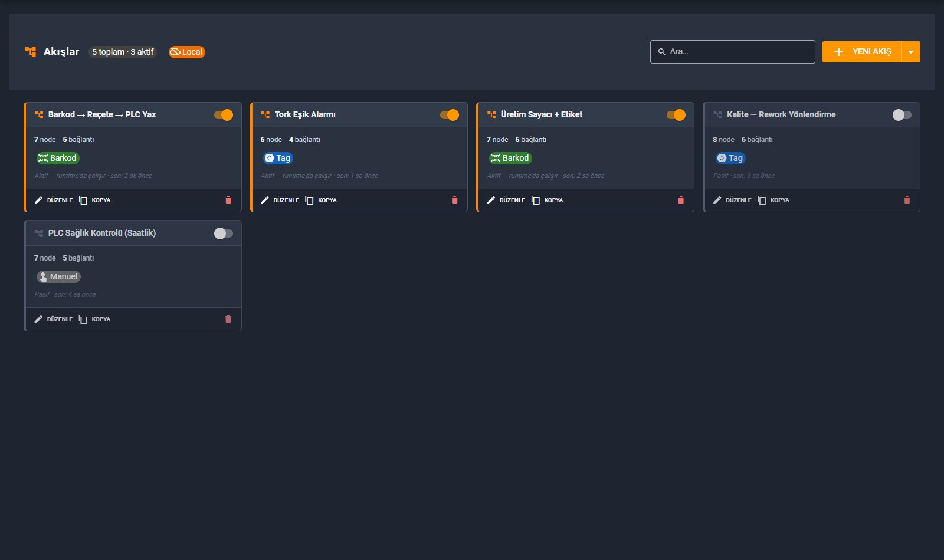This screenshot has width=944, height=560.
Task: Open the Yeni Akış dropdown arrow
Action: [911, 52]
